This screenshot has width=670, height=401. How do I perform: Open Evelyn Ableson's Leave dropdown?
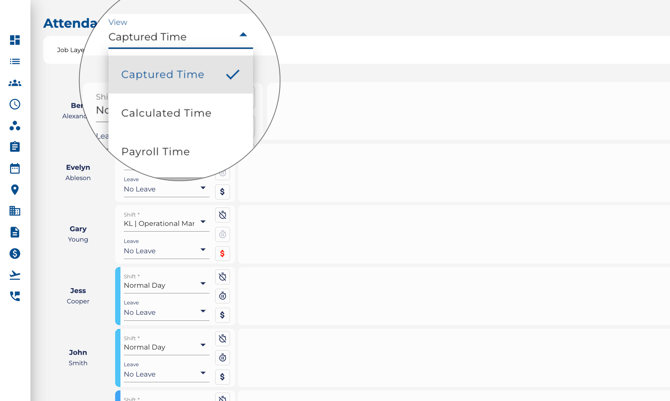[x=166, y=187]
